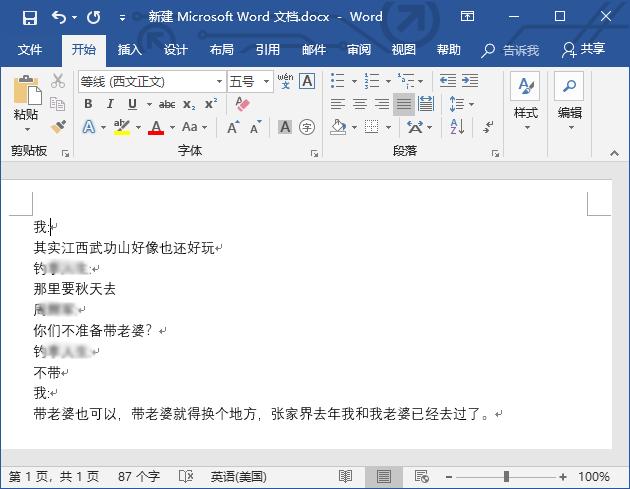Screen dimensions: 630x489
Task: Decrease paragraph indent
Action: tap(448, 81)
